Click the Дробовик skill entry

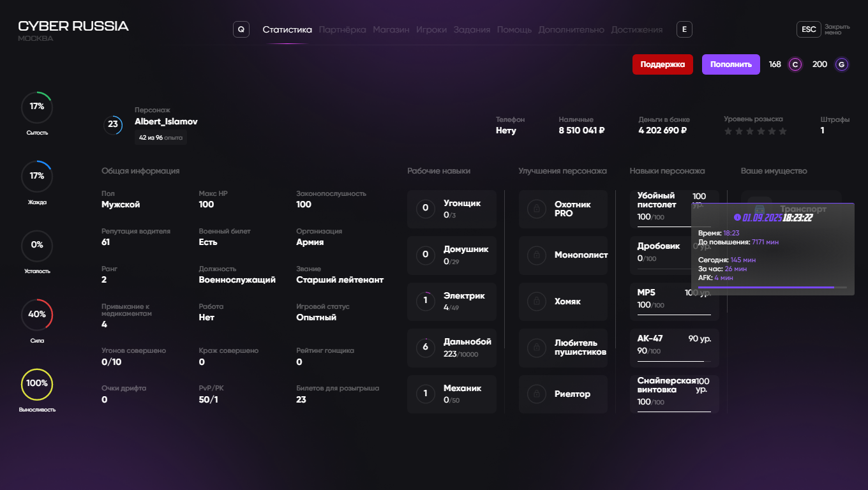click(675, 255)
